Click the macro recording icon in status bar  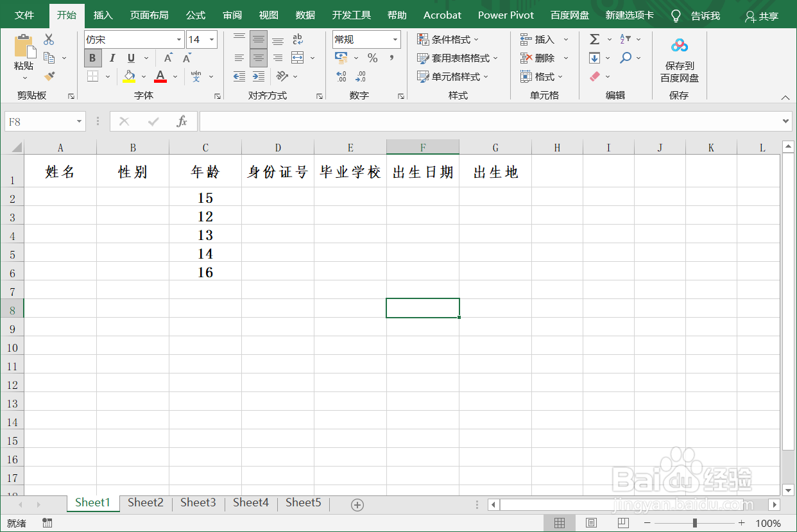coord(47,523)
